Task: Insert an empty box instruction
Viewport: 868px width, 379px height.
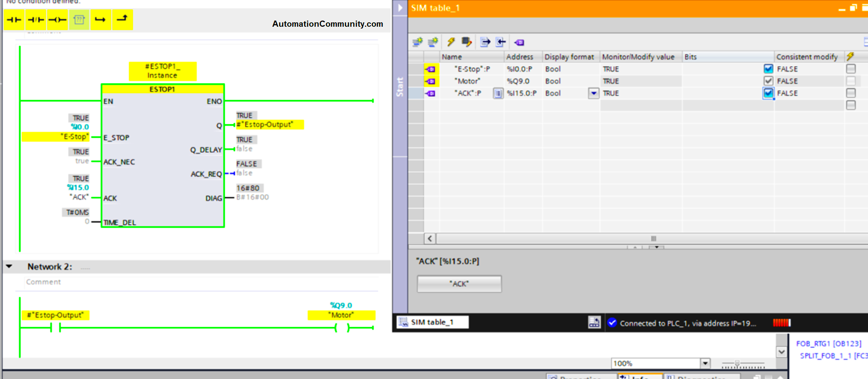Action: point(79,20)
